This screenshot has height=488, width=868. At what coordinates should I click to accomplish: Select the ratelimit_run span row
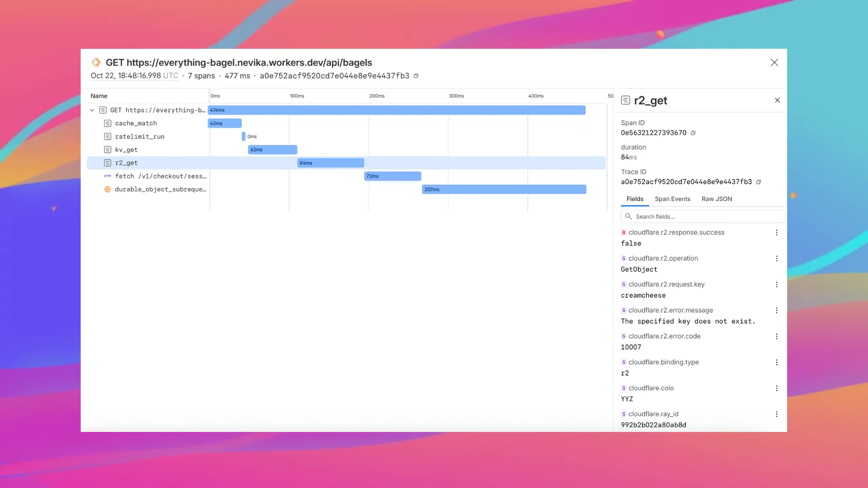tap(139, 136)
